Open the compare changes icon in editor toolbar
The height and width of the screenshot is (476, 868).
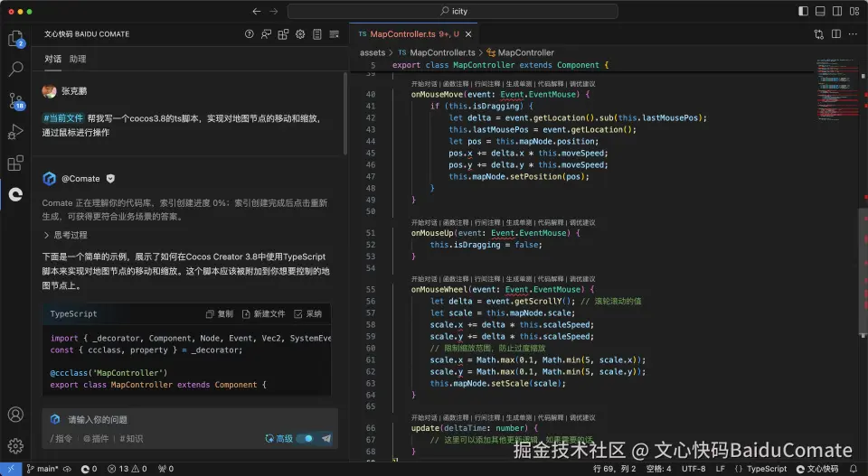[x=819, y=34]
